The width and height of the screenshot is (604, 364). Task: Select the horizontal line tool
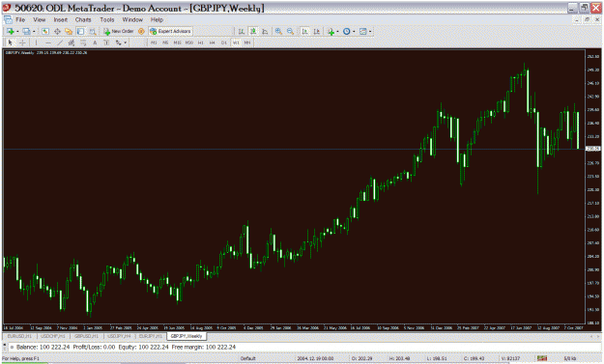pyautogui.click(x=48, y=42)
